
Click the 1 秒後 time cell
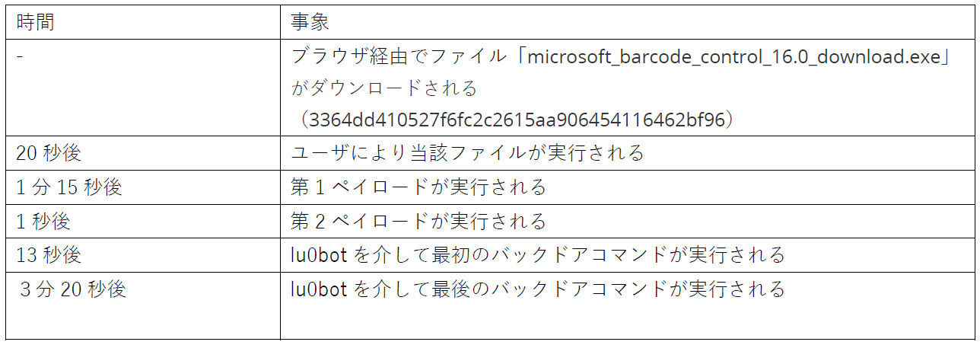(x=144, y=221)
